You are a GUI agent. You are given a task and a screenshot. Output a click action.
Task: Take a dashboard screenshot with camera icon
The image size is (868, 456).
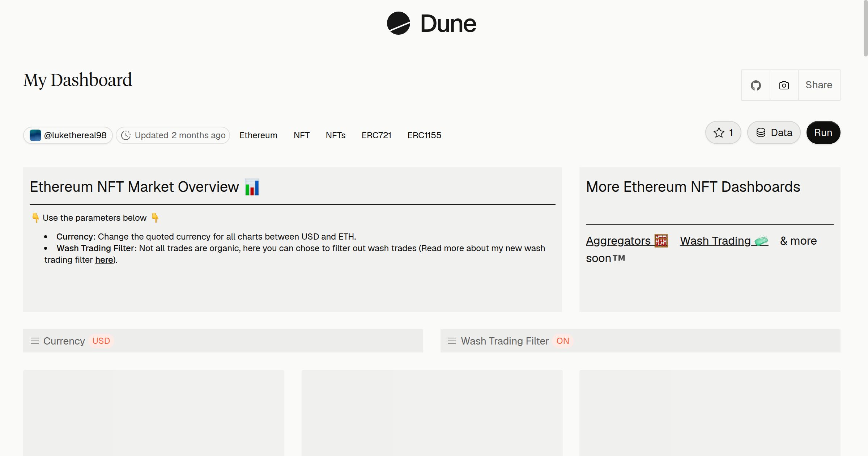[x=784, y=85]
